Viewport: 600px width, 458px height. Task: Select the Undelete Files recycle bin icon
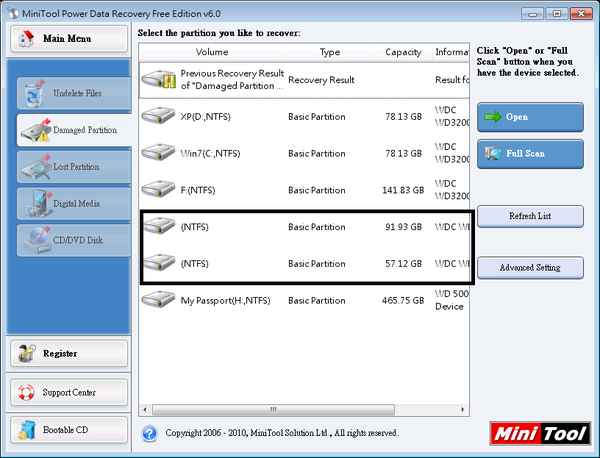pos(34,93)
